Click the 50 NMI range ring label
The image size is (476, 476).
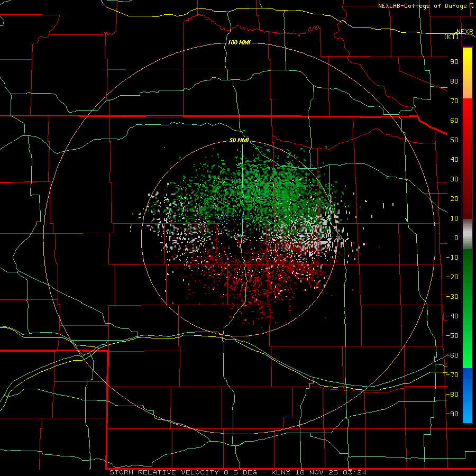pos(239,140)
